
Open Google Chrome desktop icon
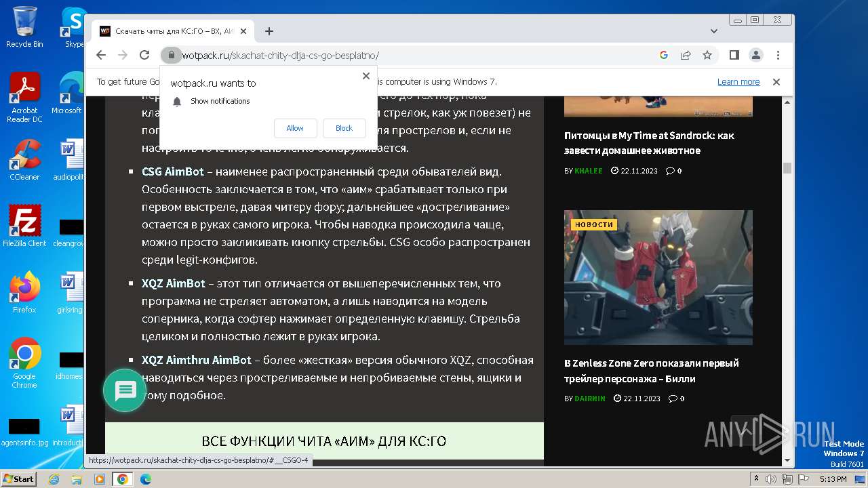(24, 363)
